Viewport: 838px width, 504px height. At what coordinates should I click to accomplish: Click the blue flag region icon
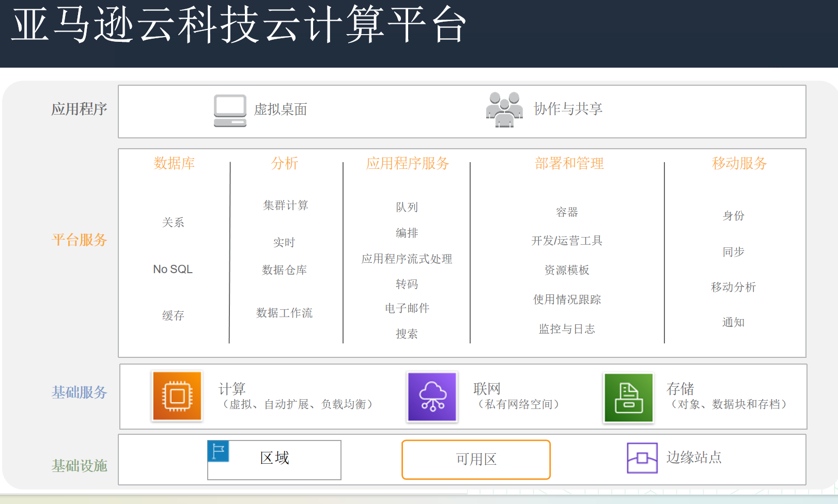(218, 451)
